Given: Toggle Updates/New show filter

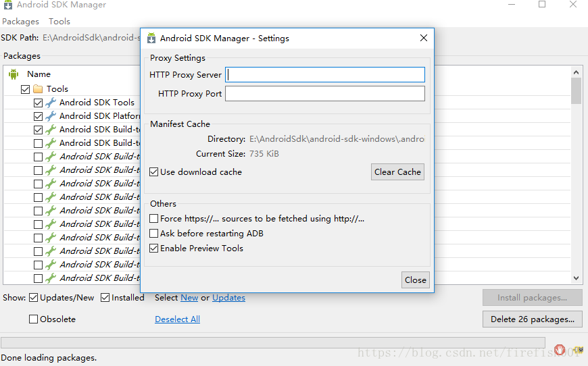Looking at the screenshot, I should point(33,297).
